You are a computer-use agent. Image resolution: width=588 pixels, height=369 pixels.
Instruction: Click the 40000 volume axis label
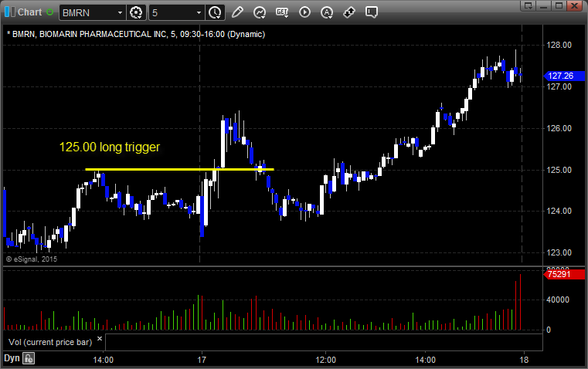pyautogui.click(x=558, y=300)
